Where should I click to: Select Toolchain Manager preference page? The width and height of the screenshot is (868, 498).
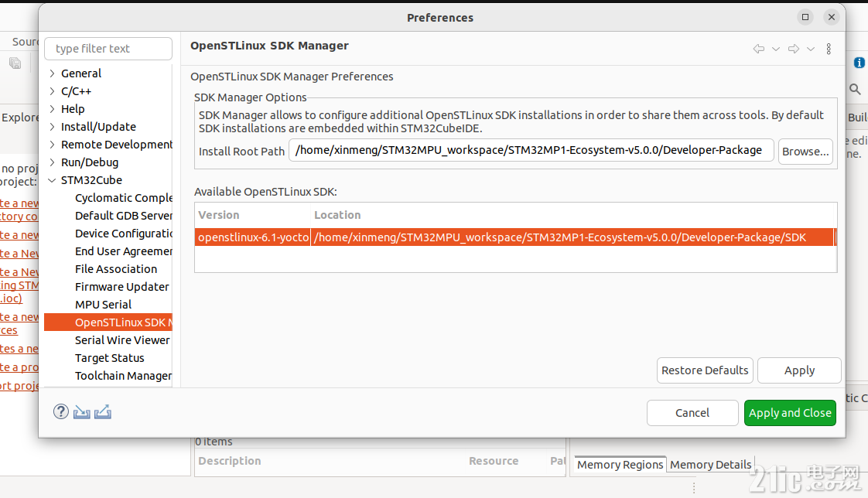coord(124,375)
